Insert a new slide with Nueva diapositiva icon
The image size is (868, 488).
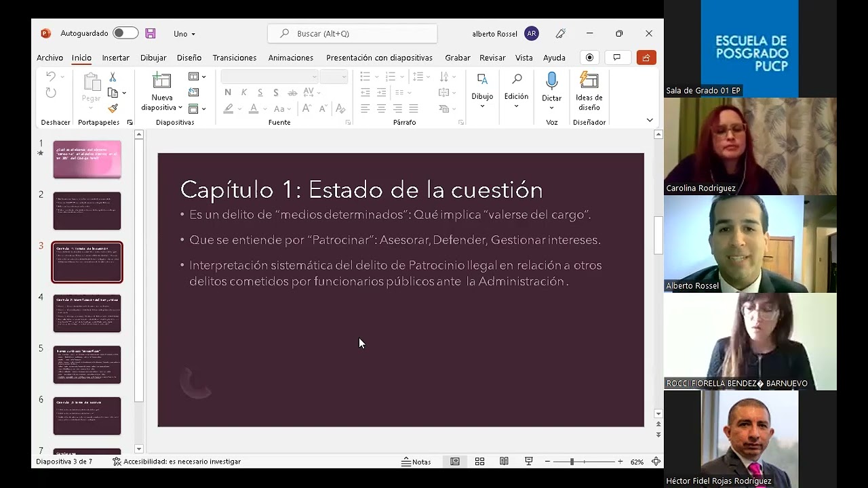point(161,81)
